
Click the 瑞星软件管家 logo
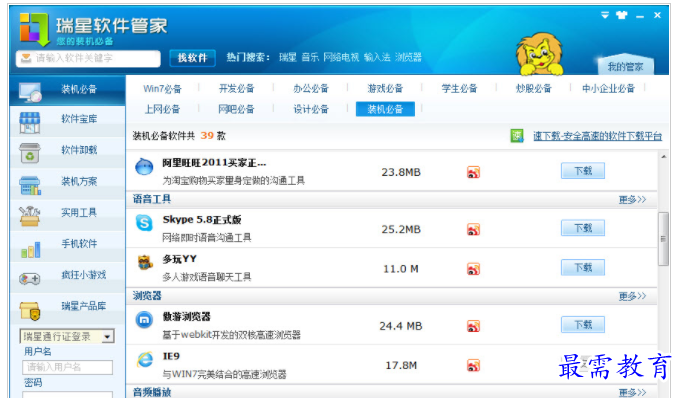coord(34,30)
